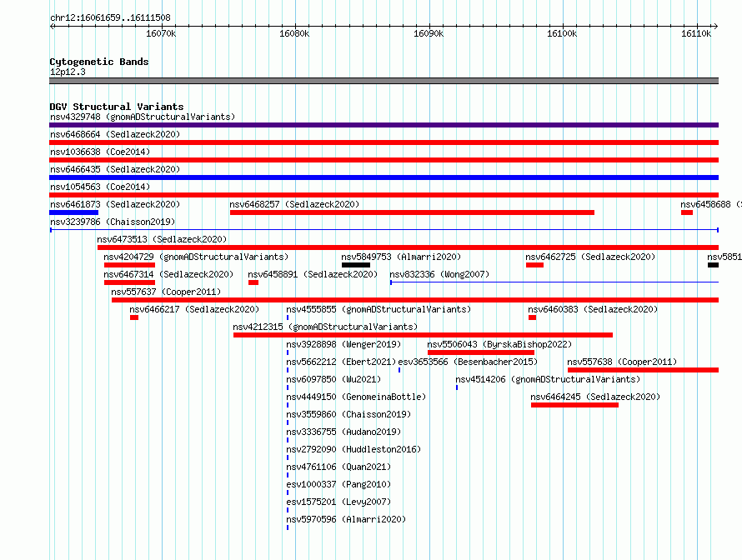
Task: Select the red nsv6468664 variant bar
Action: (384, 142)
